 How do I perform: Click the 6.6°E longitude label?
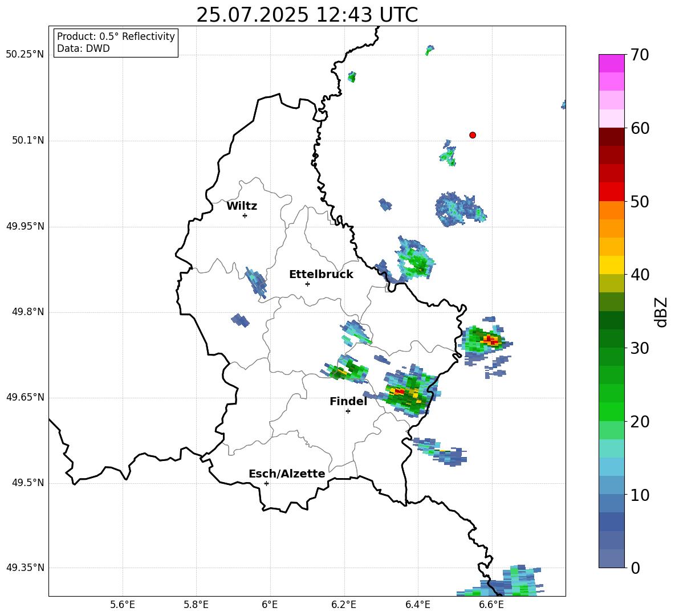point(491,605)
